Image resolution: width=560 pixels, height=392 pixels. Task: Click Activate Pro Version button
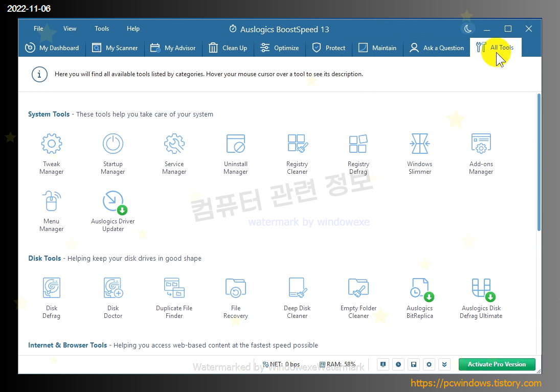497,364
